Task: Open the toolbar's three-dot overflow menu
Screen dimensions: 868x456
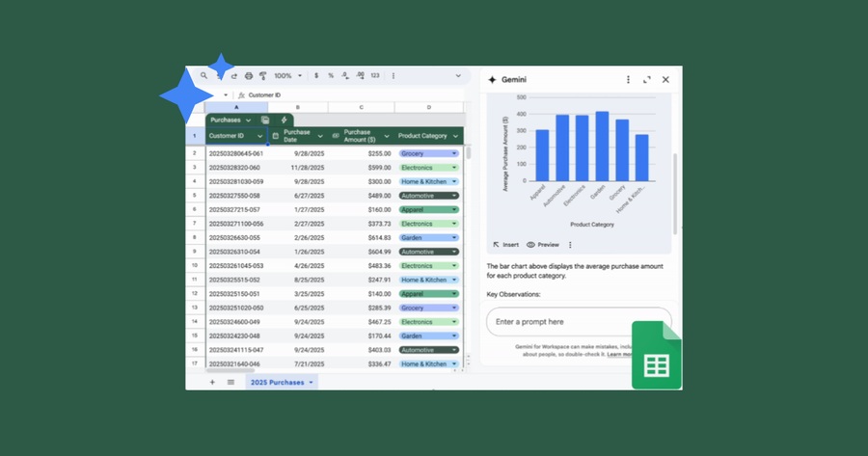Action: point(393,76)
